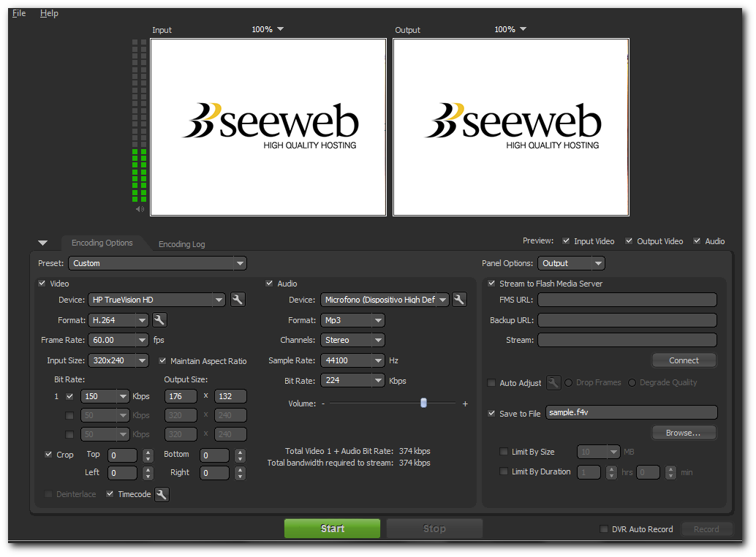Screen dimensions: 756x557
Task: Toggle the Video checkbox
Action: click(42, 284)
